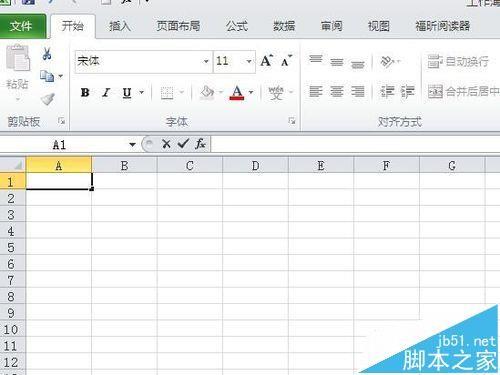Open font color dropdown arrow
Image resolution: width=500 pixels, height=375 pixels.
251,92
